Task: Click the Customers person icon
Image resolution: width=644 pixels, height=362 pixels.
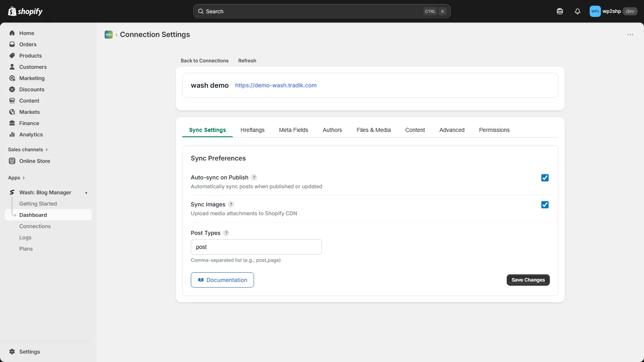Action: 12,67
